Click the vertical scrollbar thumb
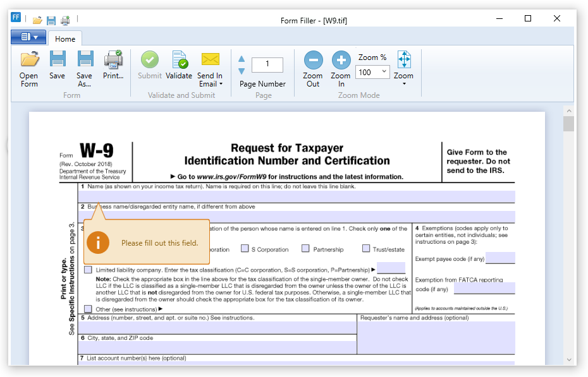The height and width of the screenshot is (377, 588). [x=568, y=124]
